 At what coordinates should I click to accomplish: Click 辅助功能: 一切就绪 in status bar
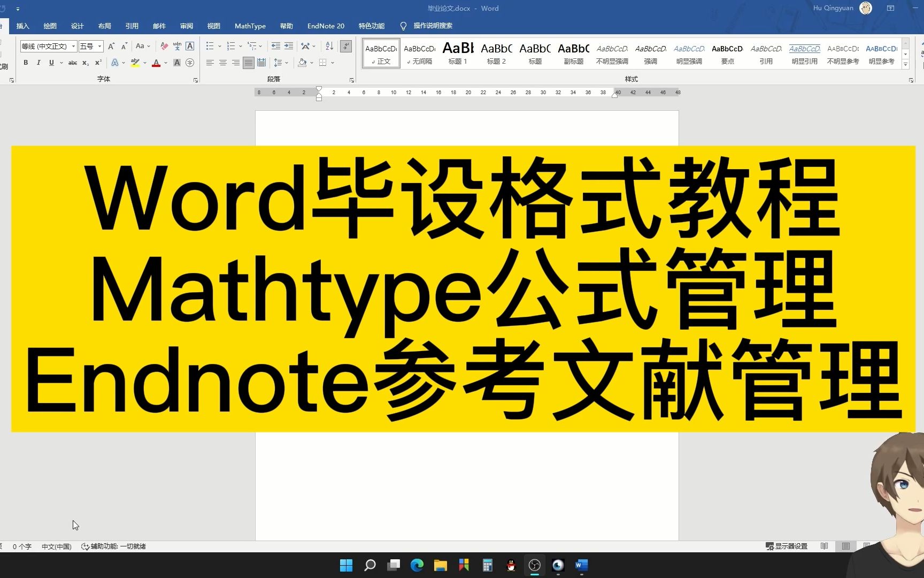click(x=113, y=546)
